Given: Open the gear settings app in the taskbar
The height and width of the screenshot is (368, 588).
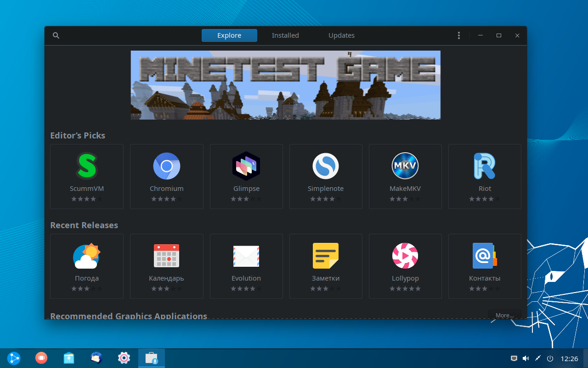Looking at the screenshot, I should 124,358.
